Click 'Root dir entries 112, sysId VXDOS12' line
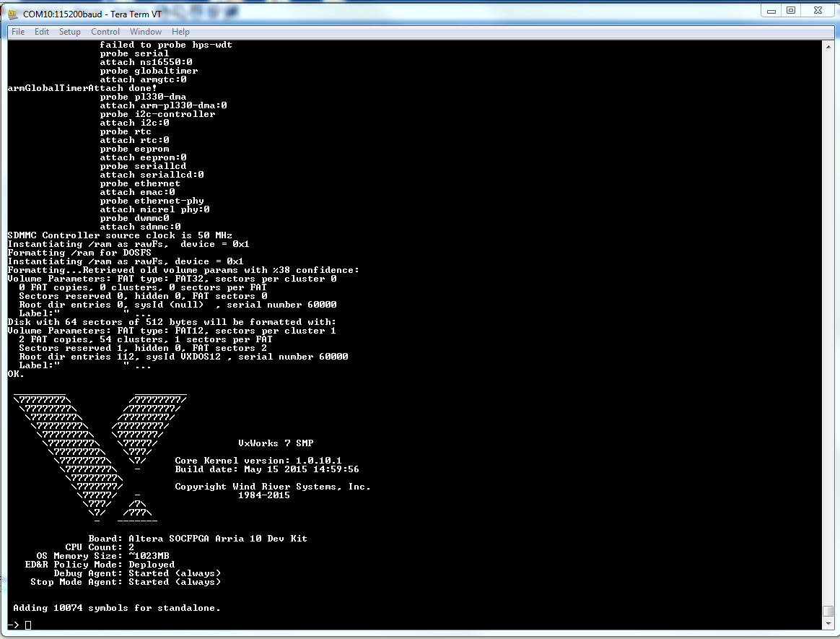The height and width of the screenshot is (639, 840). (x=184, y=357)
